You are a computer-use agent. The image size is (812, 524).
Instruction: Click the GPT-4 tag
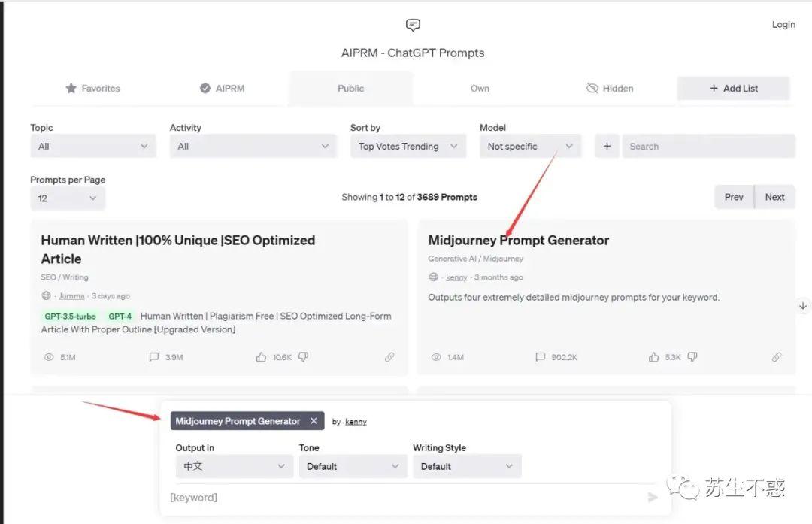tap(120, 316)
